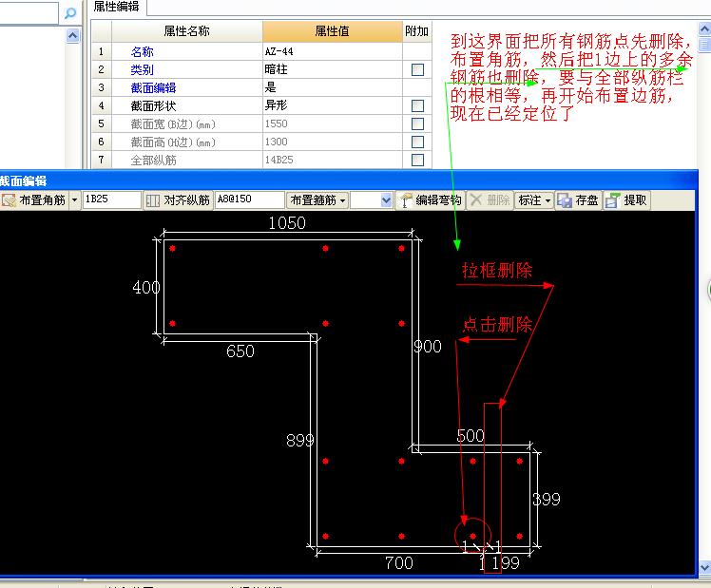The width and height of the screenshot is (711, 588).
Task: Click the 删除 toolbar button
Action: (x=490, y=200)
